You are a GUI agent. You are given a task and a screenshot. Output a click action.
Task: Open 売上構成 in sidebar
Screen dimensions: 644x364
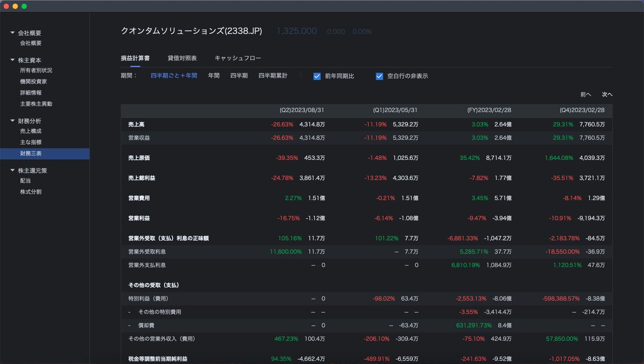[31, 131]
